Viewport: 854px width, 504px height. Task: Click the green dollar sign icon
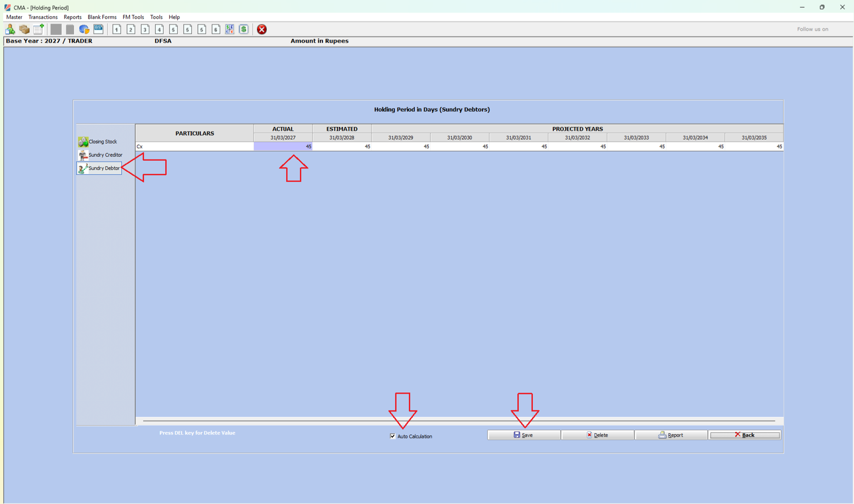pos(244,30)
